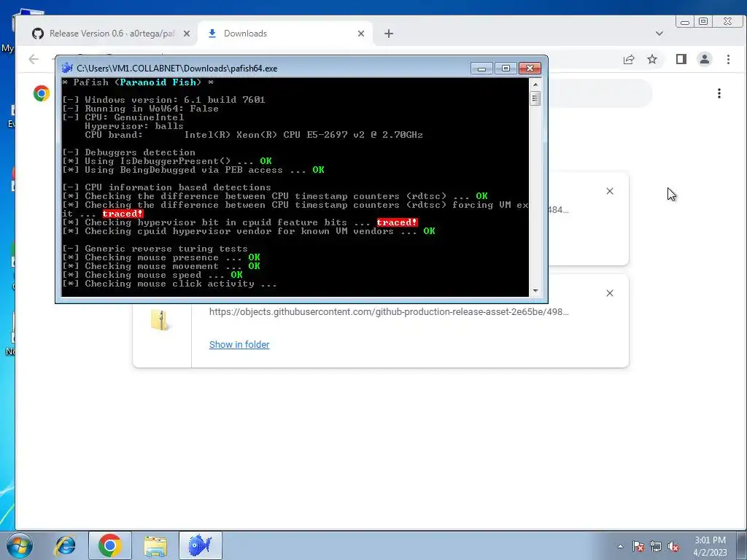Close the Release Version 0.6 tab
This screenshot has width=747, height=560.
coord(187,34)
